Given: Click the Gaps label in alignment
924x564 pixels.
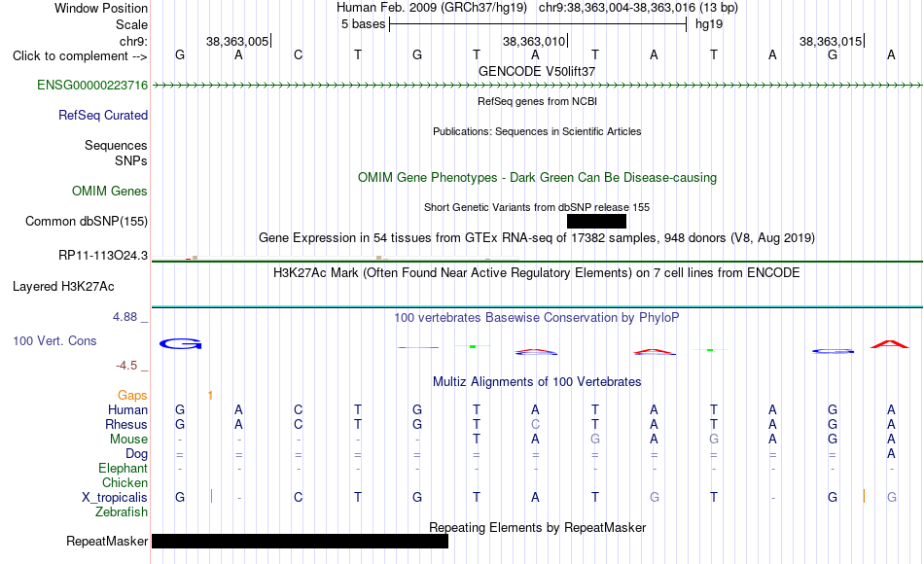Looking at the screenshot, I should click(132, 396).
